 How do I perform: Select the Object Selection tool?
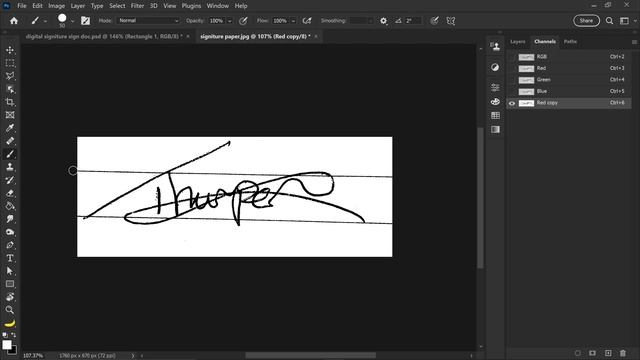click(10, 89)
